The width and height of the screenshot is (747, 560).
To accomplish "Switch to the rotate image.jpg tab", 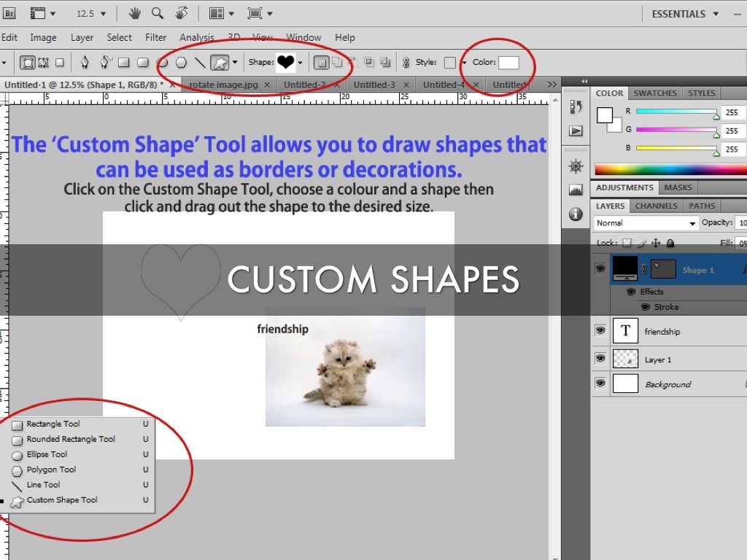I will click(x=223, y=85).
